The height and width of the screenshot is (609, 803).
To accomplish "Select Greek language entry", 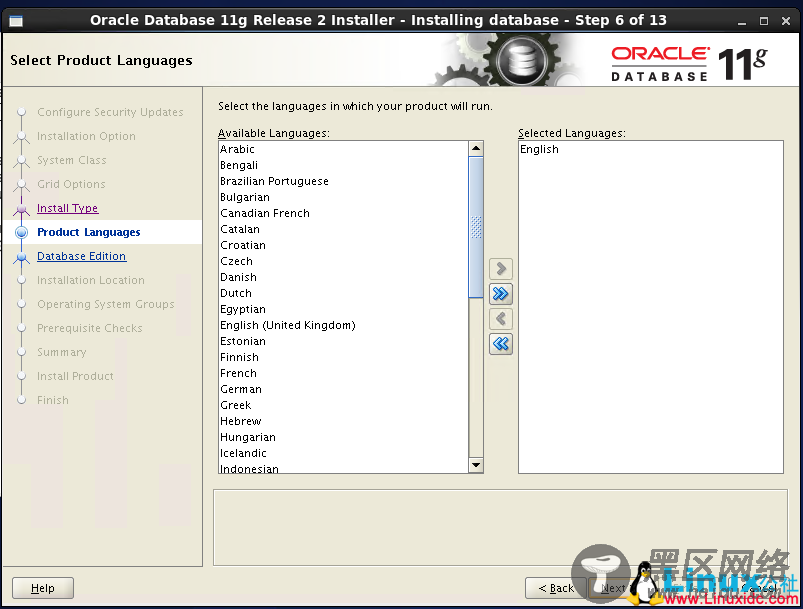I will pos(343,405).
